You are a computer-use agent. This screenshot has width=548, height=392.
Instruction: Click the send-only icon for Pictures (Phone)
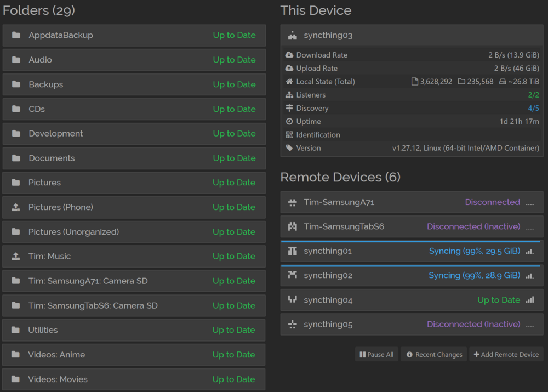point(16,207)
